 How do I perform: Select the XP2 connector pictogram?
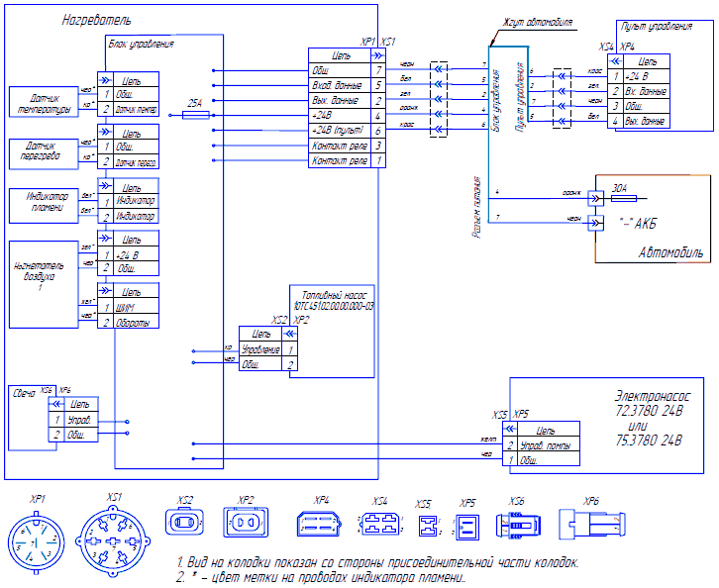[246, 522]
